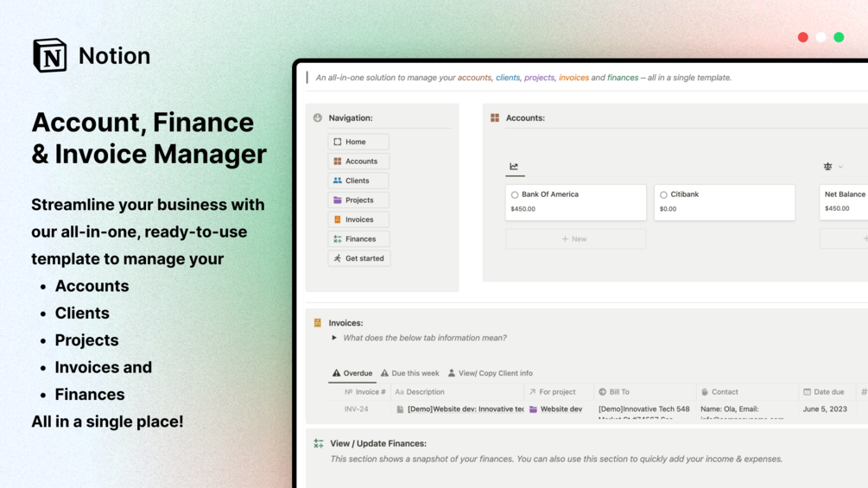Open the Citibank account card
Viewport: 868px width, 488px height.
724,202
